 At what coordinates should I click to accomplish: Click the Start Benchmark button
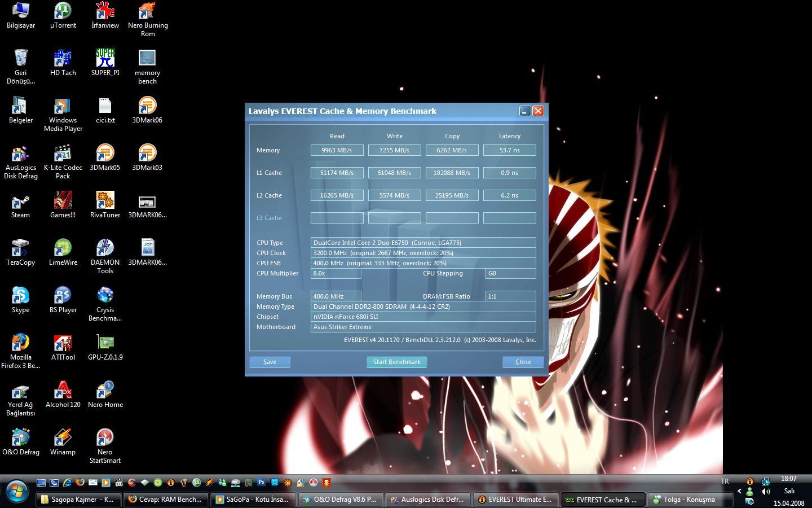point(396,362)
